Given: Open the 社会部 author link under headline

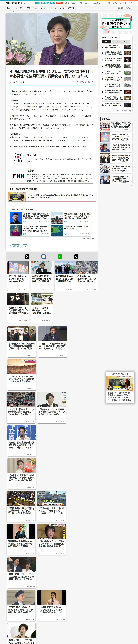Looking at the screenshot, I should pos(22,82).
